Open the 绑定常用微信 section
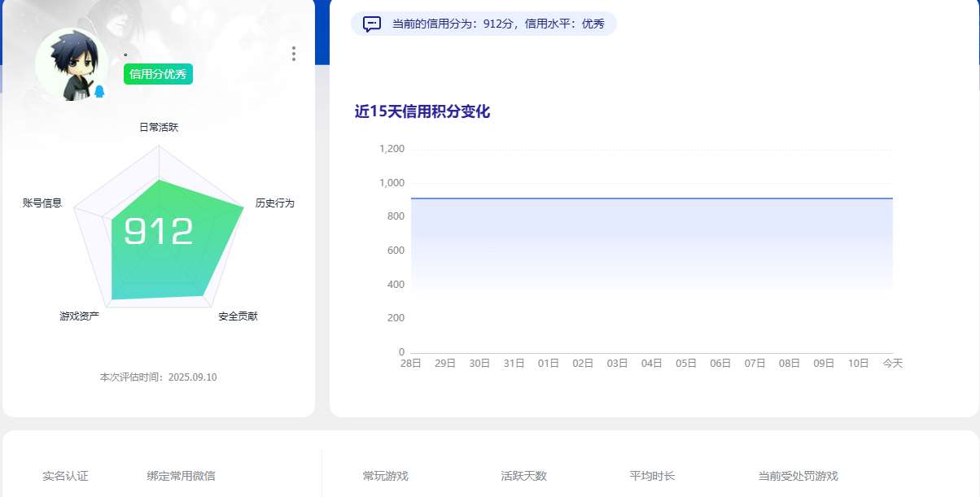Screen dimensions: 980x497 181,476
